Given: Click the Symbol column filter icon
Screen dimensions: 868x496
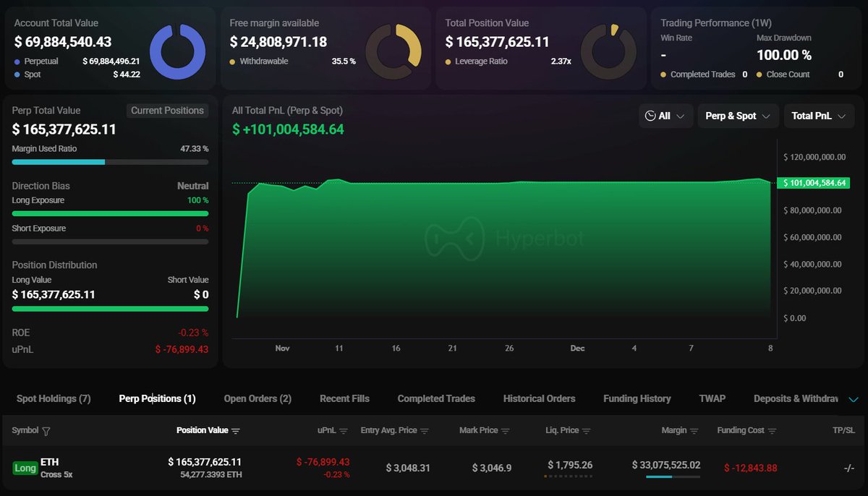Looking at the screenshot, I should pyautogui.click(x=46, y=431).
